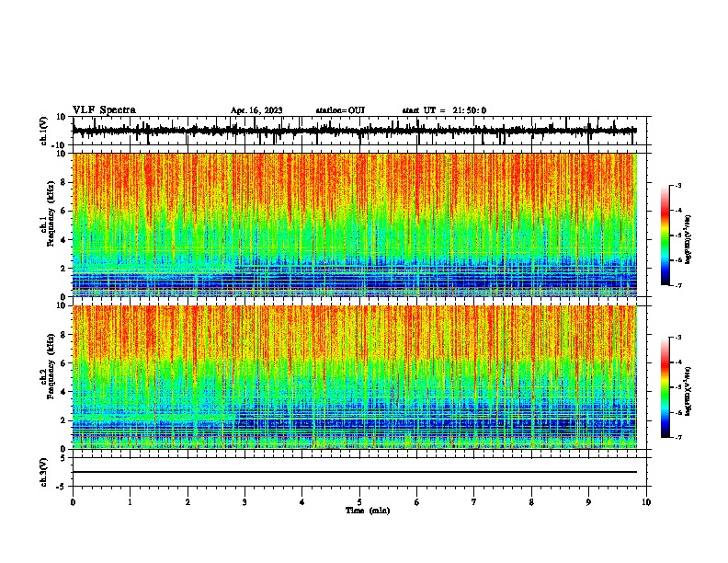Click inside the ch.1 frequency spectrogram
This screenshot has width=728, height=563.
tap(355, 224)
